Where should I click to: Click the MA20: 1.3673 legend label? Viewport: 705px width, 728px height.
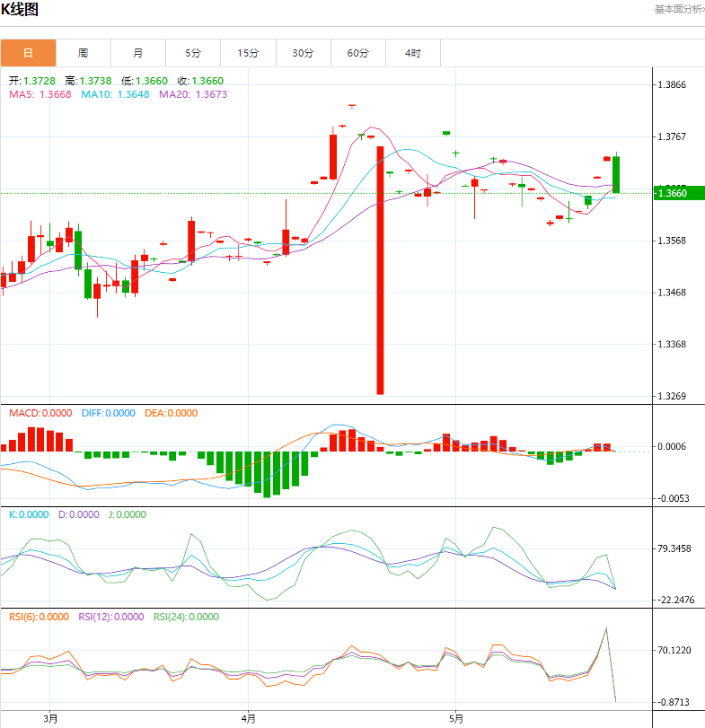[x=193, y=94]
